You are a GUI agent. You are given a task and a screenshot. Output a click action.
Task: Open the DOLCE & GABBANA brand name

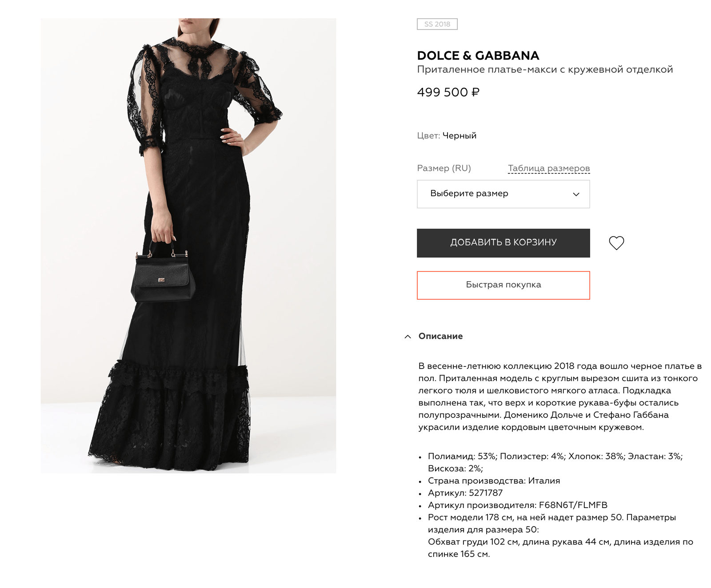(478, 56)
